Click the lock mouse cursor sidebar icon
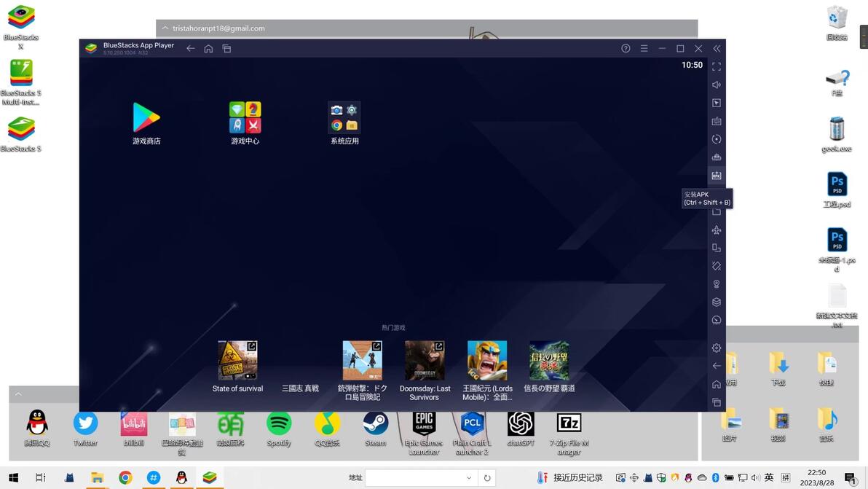 pyautogui.click(x=717, y=103)
